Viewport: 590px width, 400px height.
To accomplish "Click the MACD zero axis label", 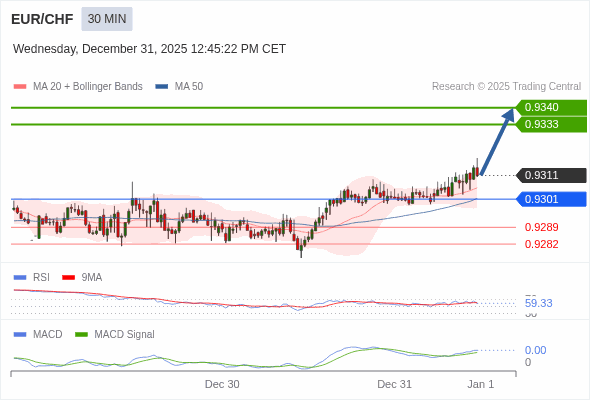I will coord(528,362).
